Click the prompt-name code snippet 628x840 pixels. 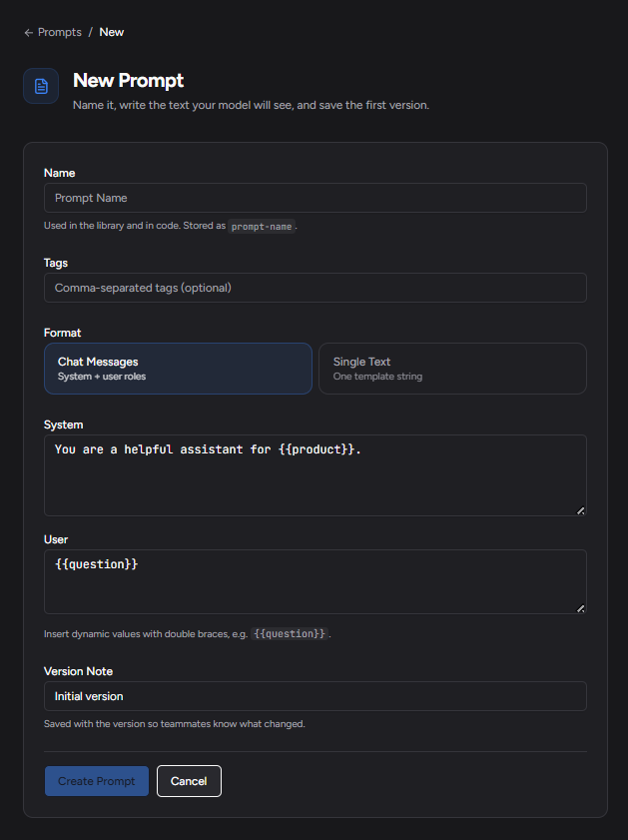click(262, 226)
